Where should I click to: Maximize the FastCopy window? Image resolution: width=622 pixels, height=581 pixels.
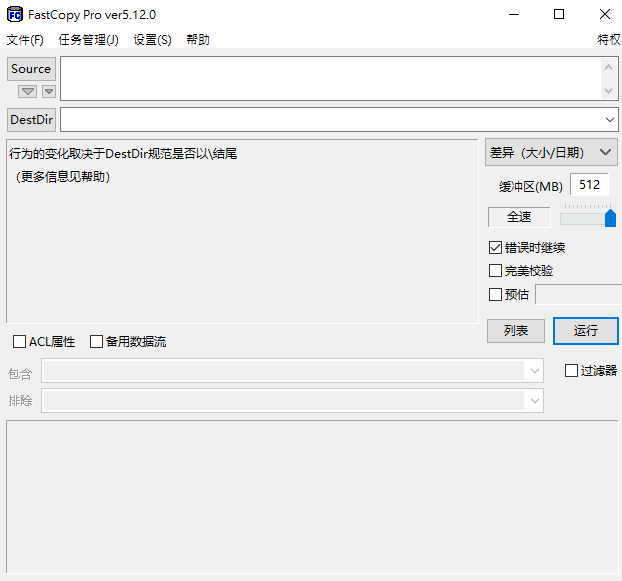coord(559,15)
